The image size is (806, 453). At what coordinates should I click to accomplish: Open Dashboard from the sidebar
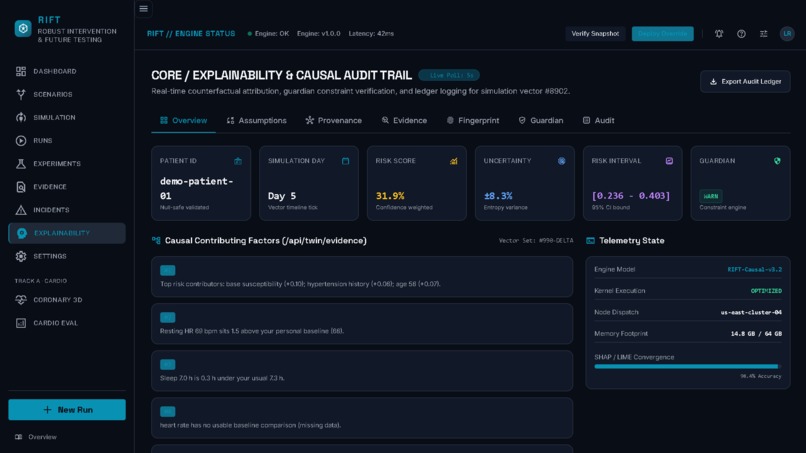coord(67,71)
